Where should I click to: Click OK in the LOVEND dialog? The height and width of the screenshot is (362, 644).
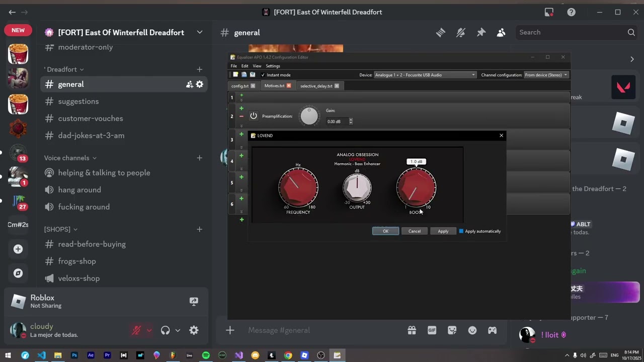coord(385,231)
